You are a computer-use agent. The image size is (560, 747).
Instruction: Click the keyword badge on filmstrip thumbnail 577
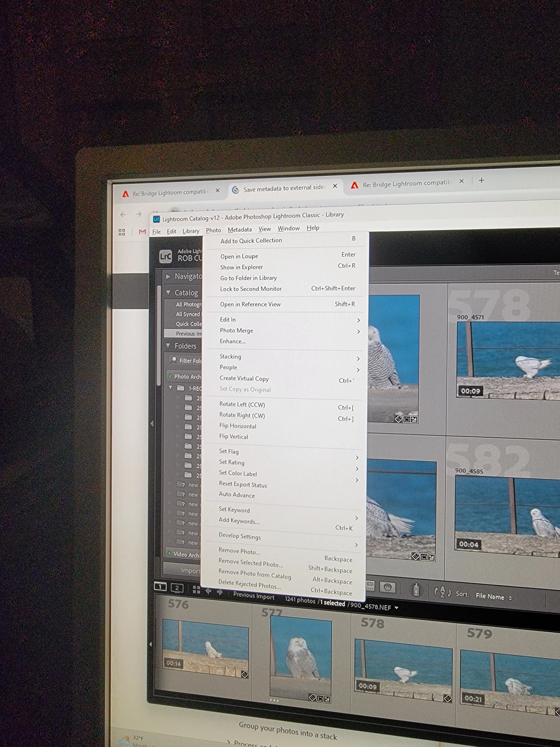[x=312, y=697]
